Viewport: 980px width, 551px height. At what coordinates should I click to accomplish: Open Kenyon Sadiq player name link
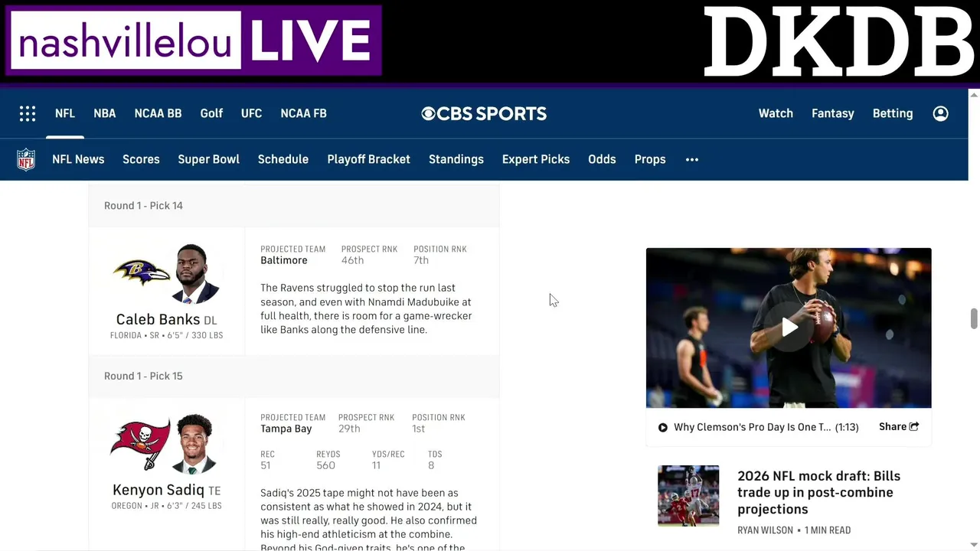pos(158,490)
